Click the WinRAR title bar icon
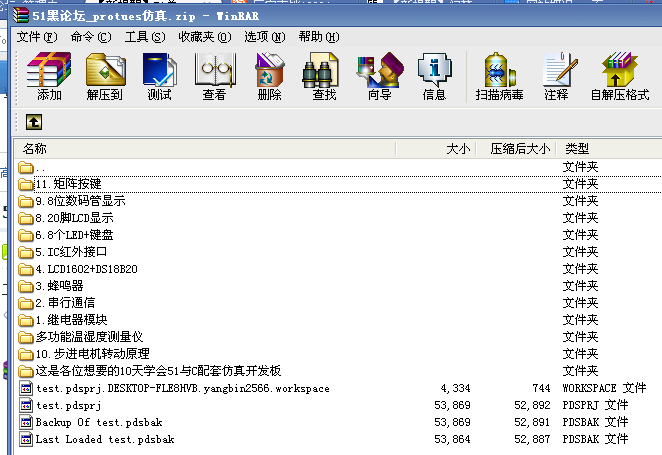This screenshot has height=455, width=662. click(x=20, y=16)
